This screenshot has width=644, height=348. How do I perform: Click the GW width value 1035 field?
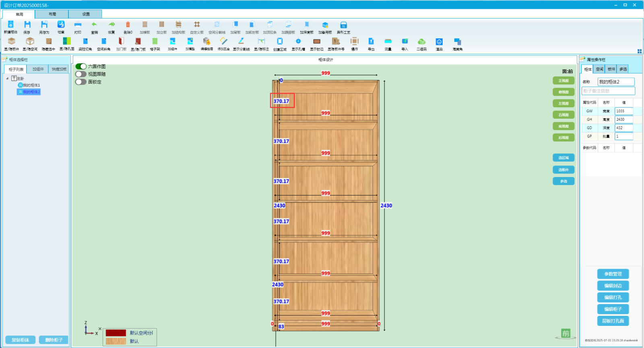[x=624, y=111]
